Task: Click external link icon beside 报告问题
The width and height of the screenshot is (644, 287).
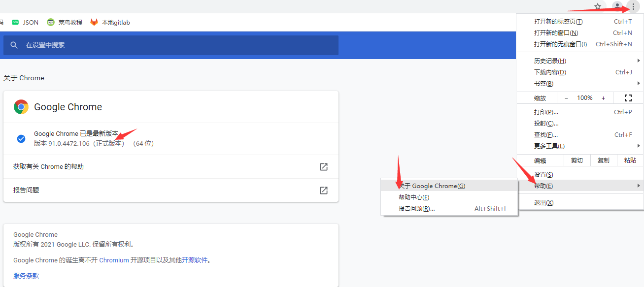Action: tap(324, 190)
